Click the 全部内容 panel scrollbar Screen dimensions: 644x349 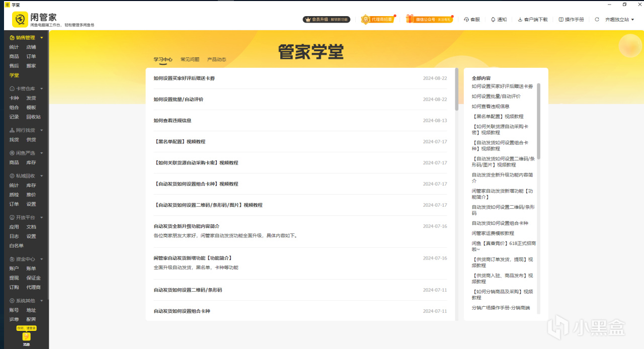(x=538, y=121)
